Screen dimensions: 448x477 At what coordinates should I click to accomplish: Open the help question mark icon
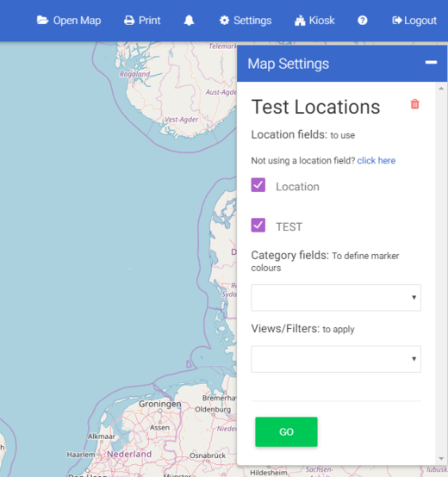362,21
